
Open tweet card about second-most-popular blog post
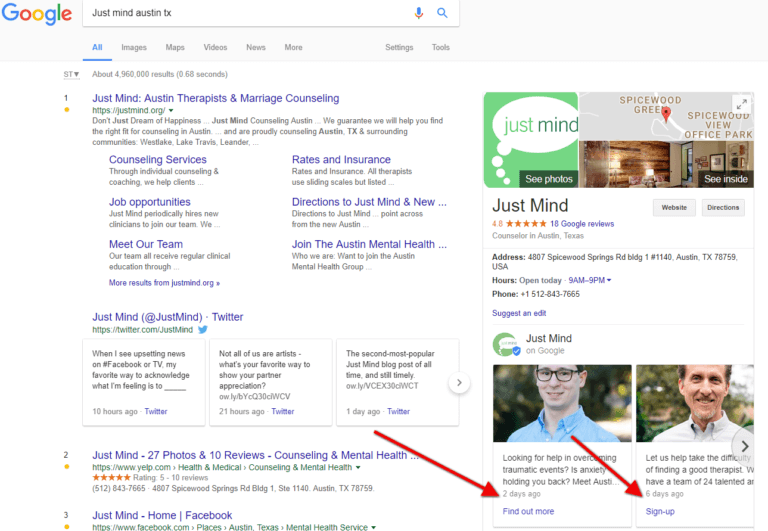[x=397, y=382]
